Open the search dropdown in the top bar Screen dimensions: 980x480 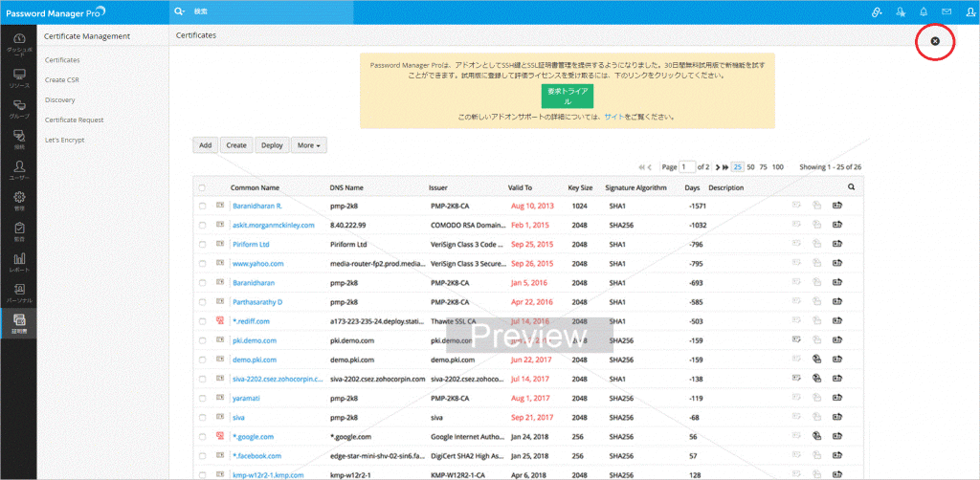180,12
